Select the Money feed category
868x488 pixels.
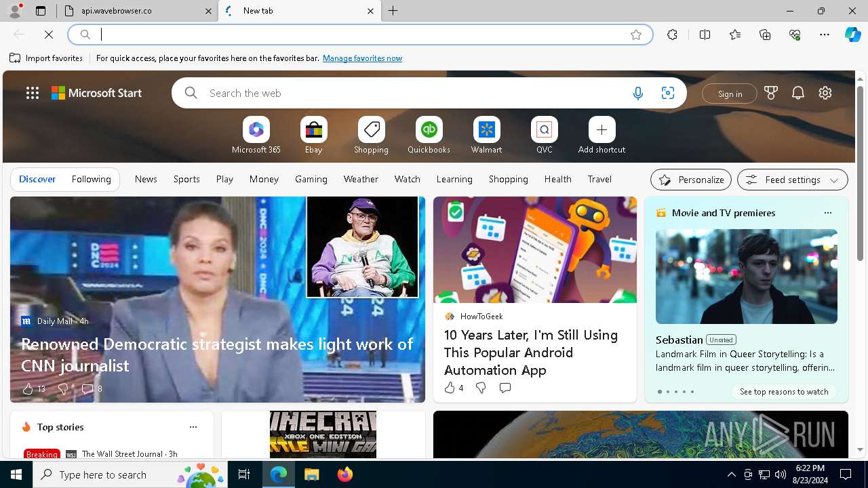coord(264,179)
